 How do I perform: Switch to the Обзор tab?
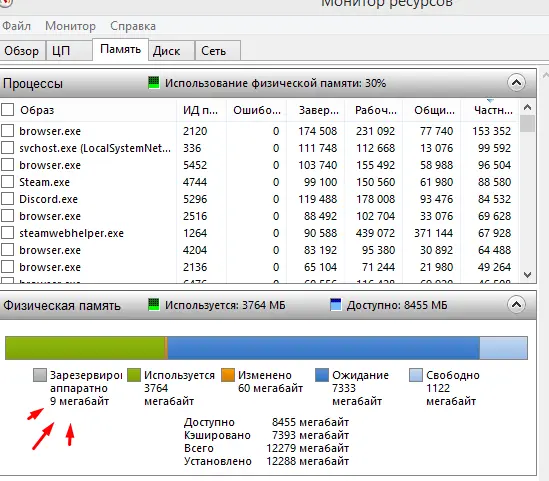coord(22,51)
